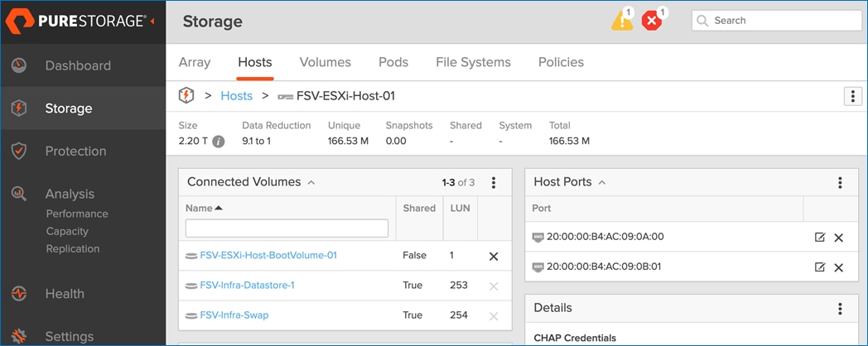Go to the Policies tab
The width and height of the screenshot is (868, 346).
pos(561,62)
